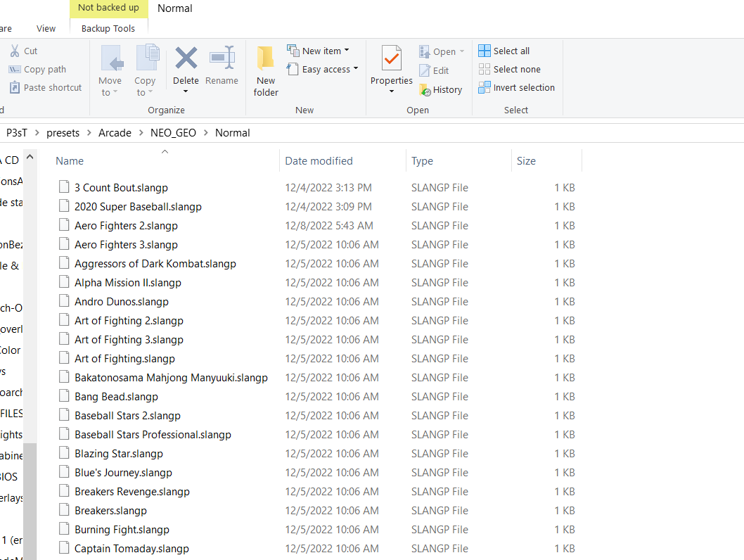Click the red Delete X icon
Screen dimensions: 744x560
tap(186, 58)
